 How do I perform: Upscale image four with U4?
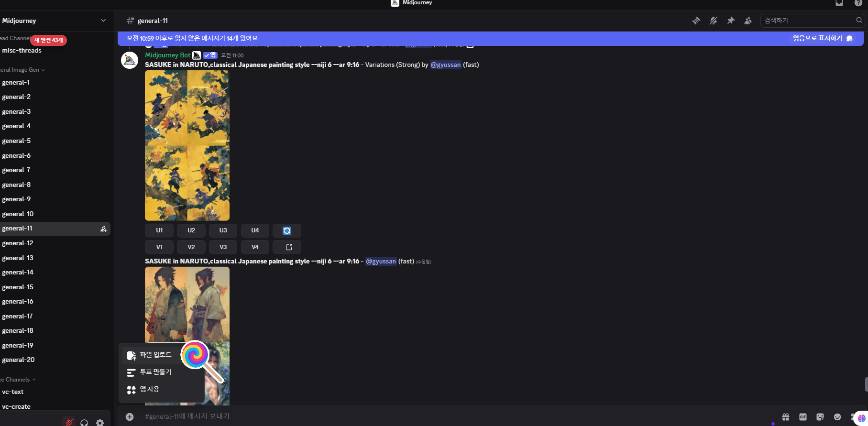tap(255, 230)
